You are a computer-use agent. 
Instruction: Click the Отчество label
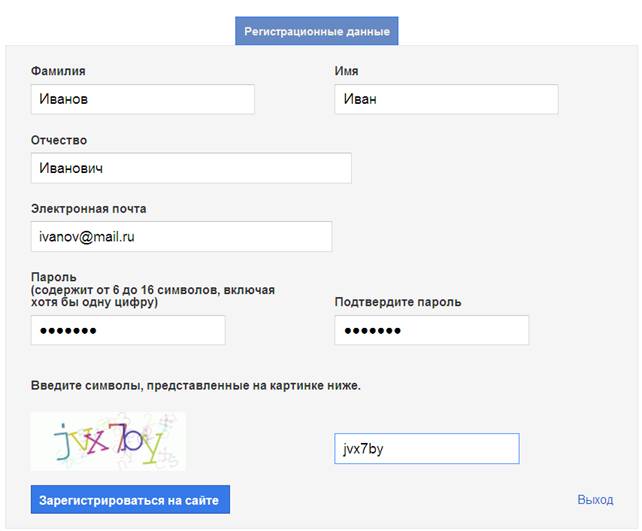(59, 140)
